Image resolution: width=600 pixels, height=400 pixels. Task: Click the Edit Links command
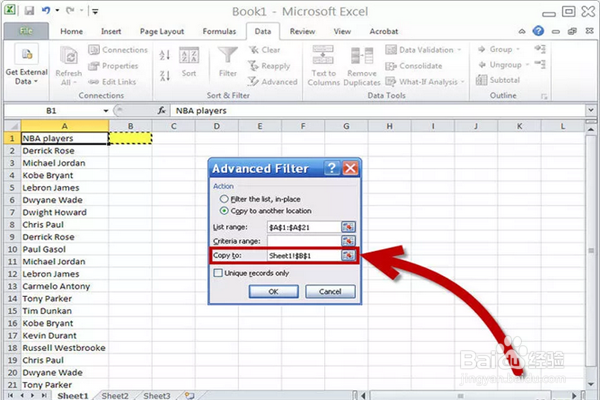[x=112, y=82]
